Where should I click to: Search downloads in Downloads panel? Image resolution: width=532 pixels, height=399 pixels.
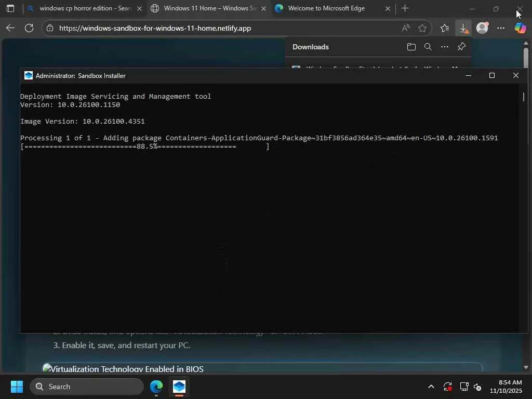[428, 47]
